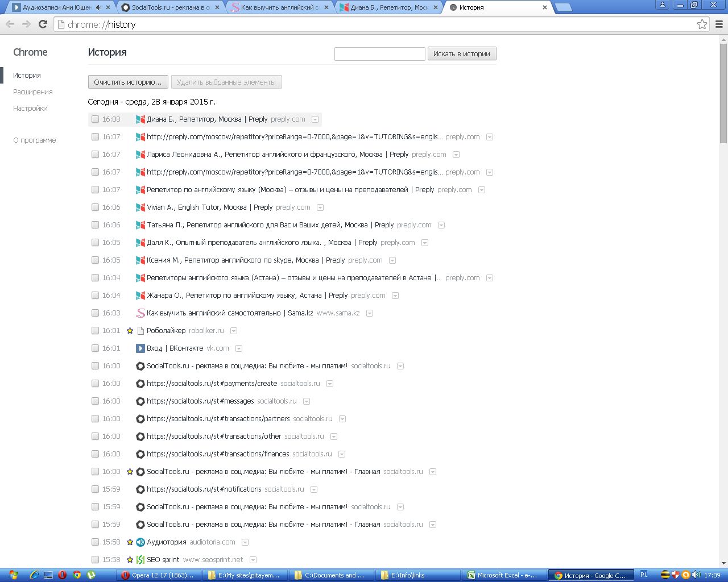728x582 pixels.
Task: Check the Татьяна Л. entry checkbox
Action: 95,225
